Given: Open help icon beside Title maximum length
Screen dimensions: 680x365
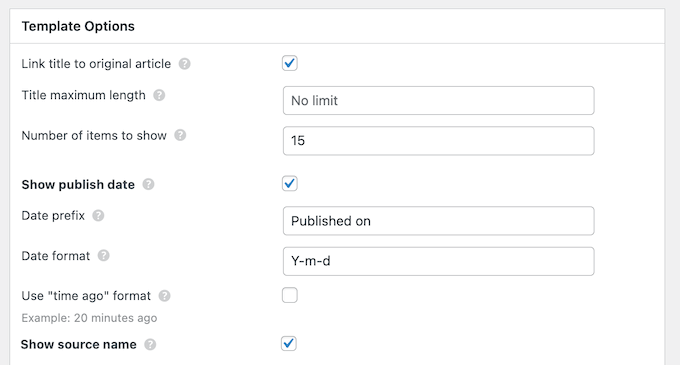Looking at the screenshot, I should [159, 95].
